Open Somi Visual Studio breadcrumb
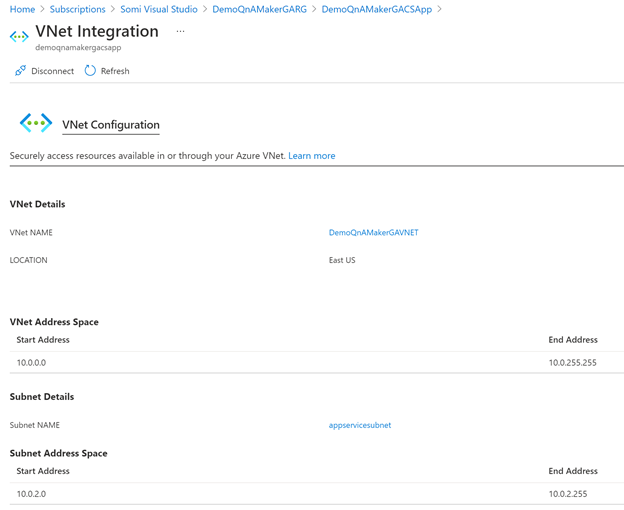 click(159, 9)
